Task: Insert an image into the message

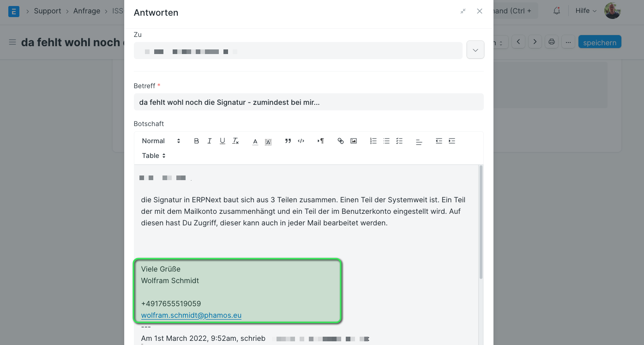Action: pyautogui.click(x=354, y=141)
